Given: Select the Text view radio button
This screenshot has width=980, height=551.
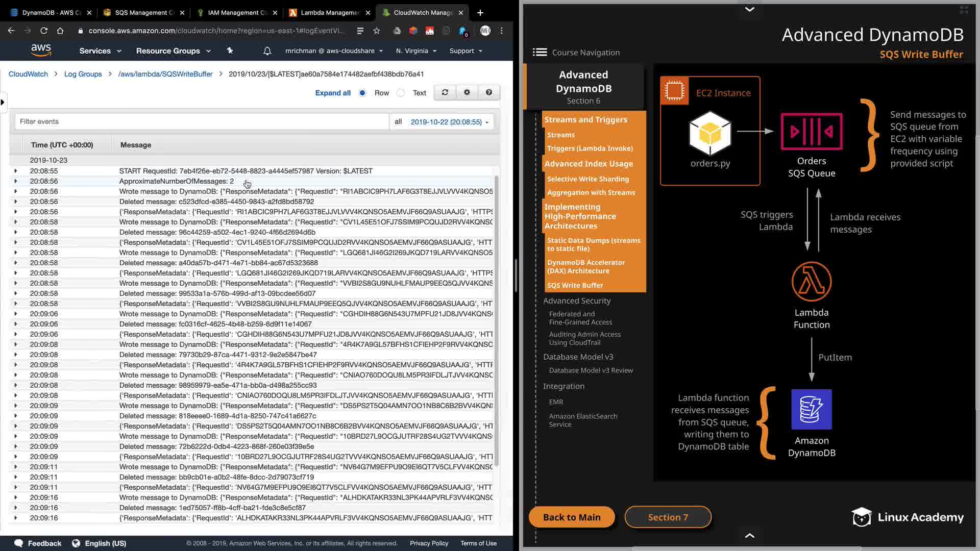Looking at the screenshot, I should (x=401, y=93).
